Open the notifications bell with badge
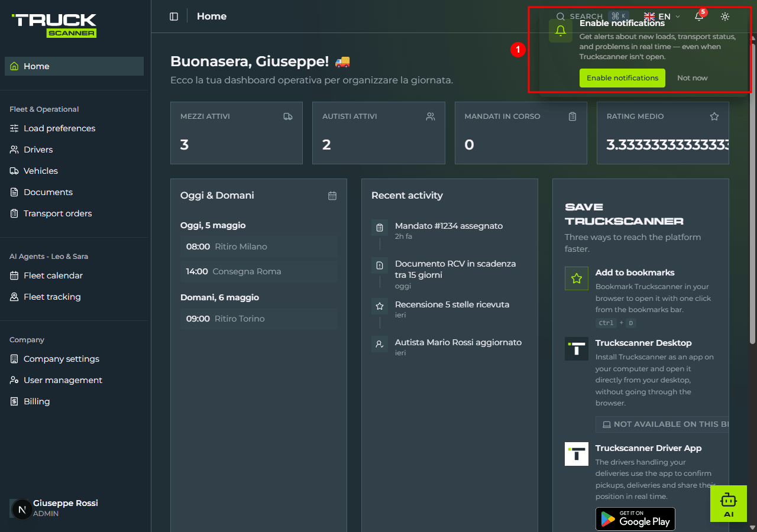The height and width of the screenshot is (532, 757). (x=699, y=17)
